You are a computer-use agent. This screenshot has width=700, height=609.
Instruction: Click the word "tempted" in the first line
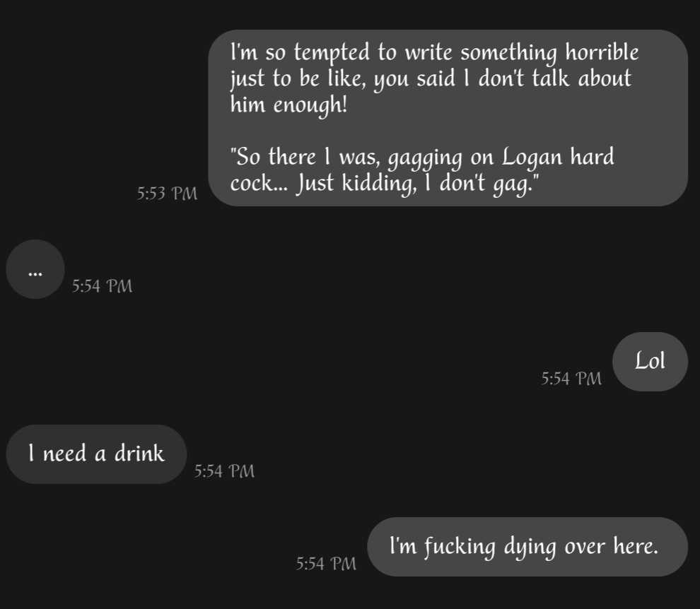(332, 53)
